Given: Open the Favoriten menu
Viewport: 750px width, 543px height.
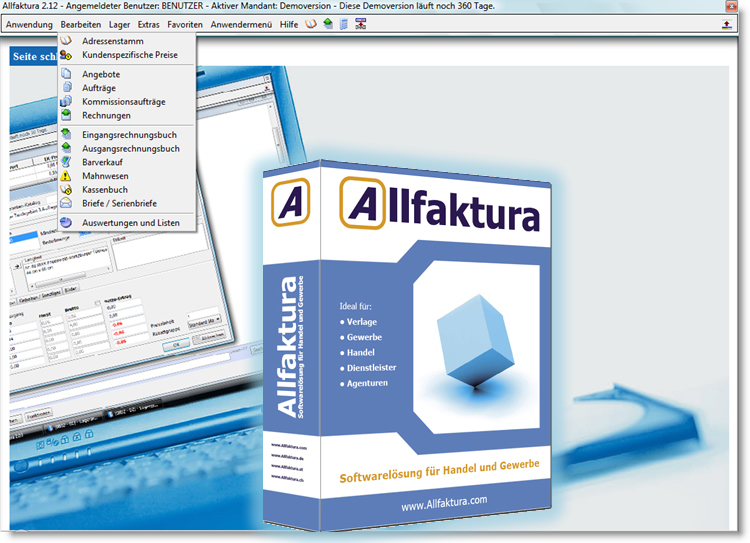Looking at the screenshot, I should [x=185, y=24].
